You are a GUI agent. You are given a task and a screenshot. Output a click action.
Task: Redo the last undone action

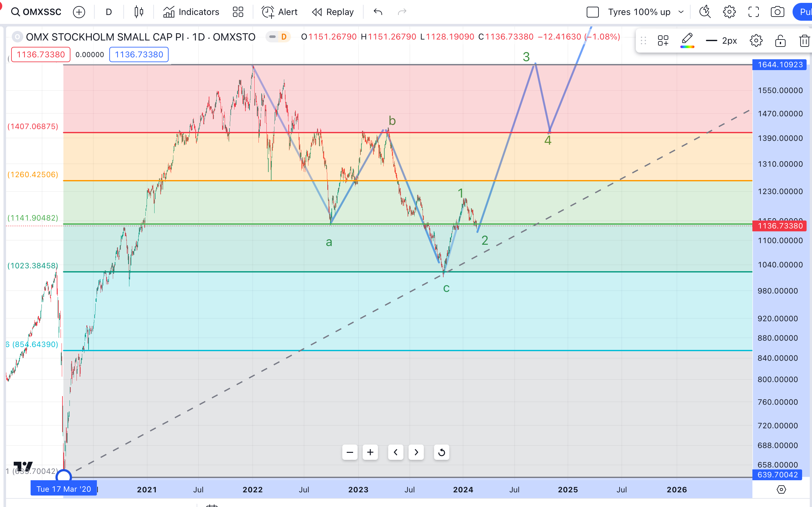pos(402,12)
